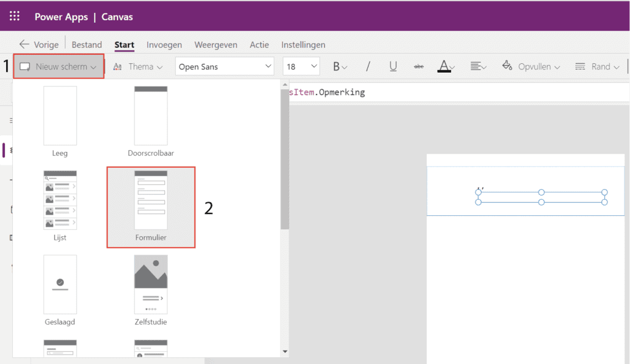The width and height of the screenshot is (630, 364).
Task: Toggle underline formatting
Action: (393, 66)
